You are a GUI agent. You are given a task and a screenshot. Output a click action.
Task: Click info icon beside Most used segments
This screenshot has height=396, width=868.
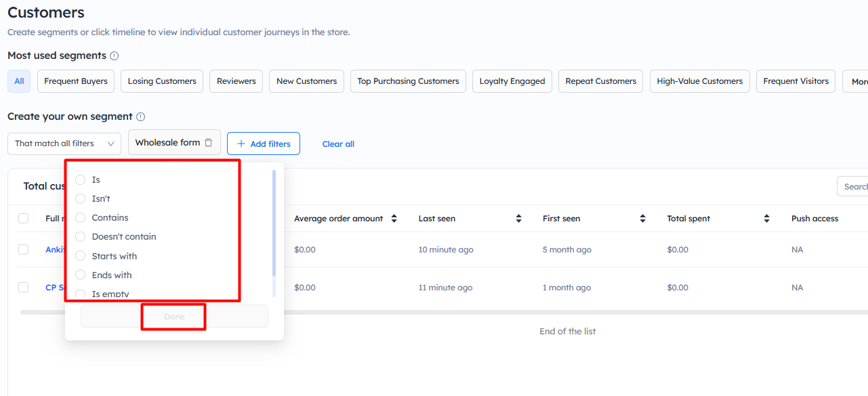(115, 56)
